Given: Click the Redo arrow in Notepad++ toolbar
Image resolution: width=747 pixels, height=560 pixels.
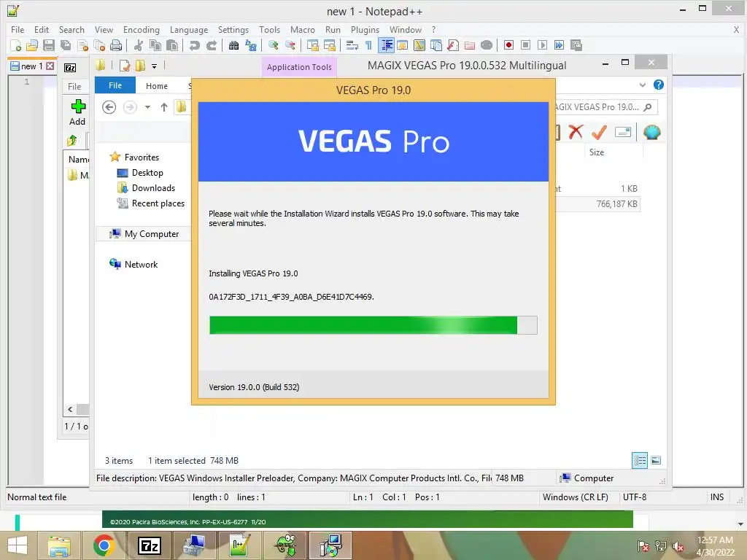Looking at the screenshot, I should (x=212, y=45).
